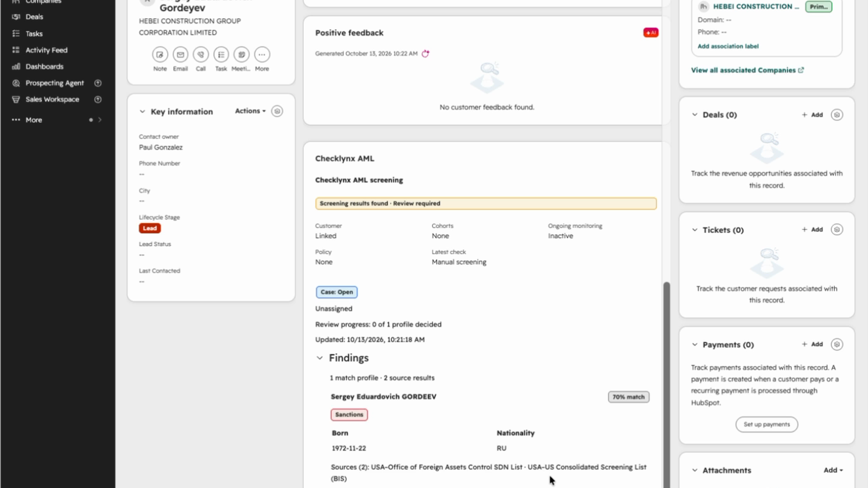Collapse the Findings section

coord(319,358)
